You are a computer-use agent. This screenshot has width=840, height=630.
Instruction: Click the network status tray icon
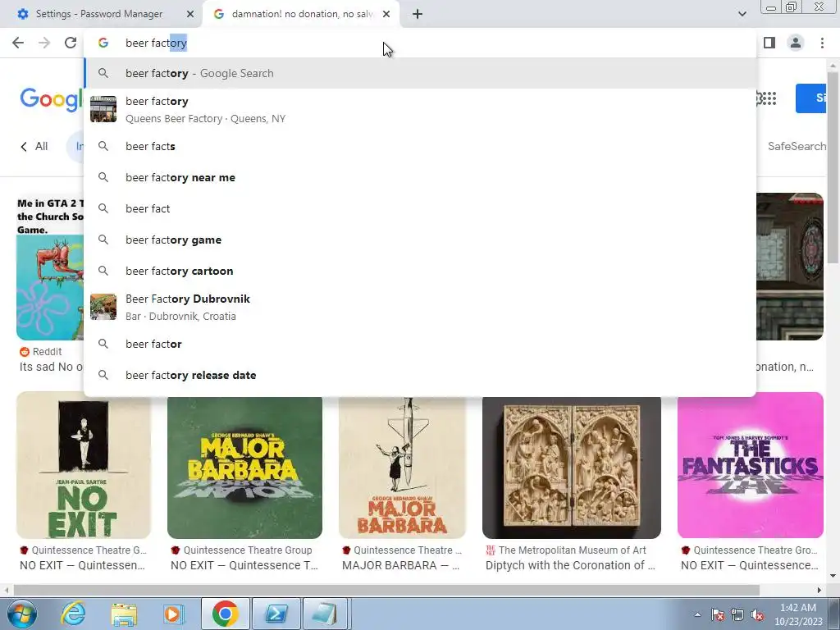pyautogui.click(x=737, y=614)
